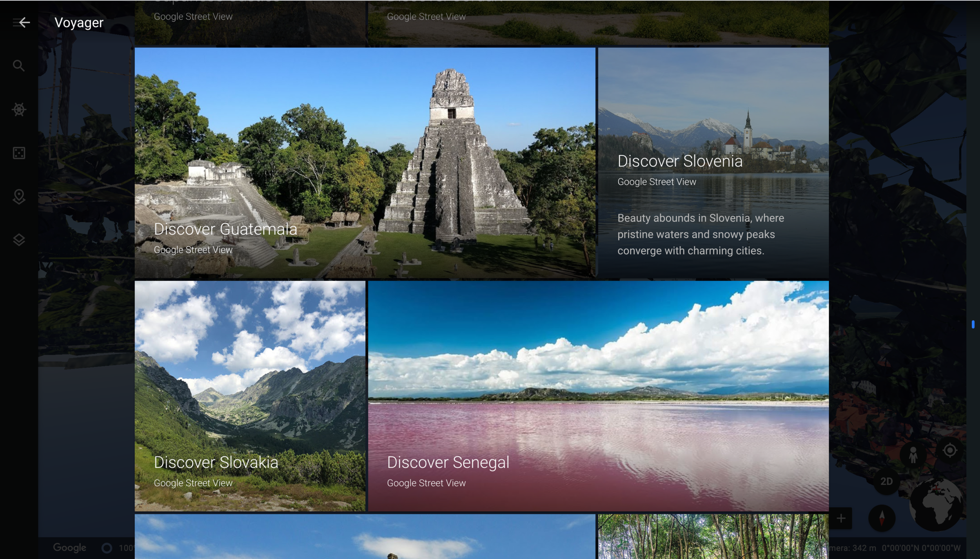
Task: Zoom in with the plus button
Action: pos(840,518)
